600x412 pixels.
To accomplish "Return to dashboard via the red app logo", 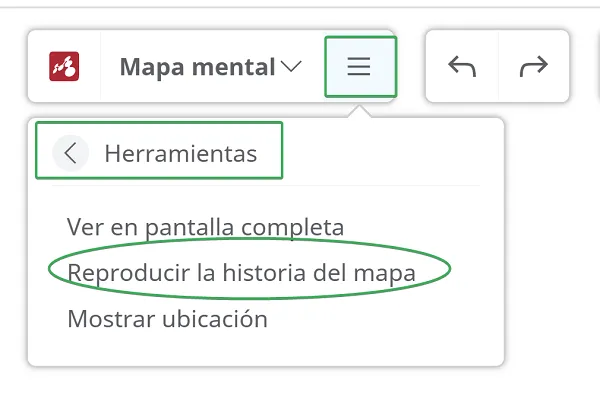I will click(64, 66).
